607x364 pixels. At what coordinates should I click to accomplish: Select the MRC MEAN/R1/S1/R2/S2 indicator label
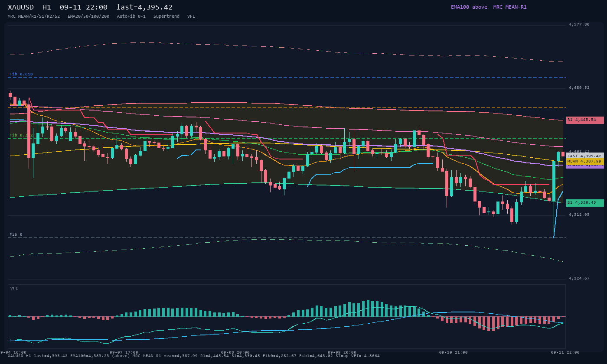tap(34, 16)
